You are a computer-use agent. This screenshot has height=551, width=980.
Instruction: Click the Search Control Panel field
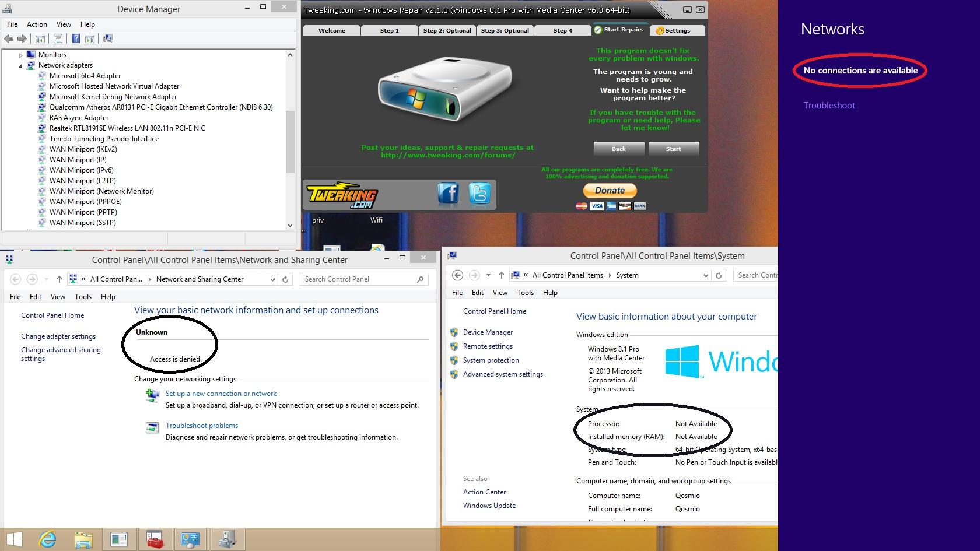(x=359, y=279)
